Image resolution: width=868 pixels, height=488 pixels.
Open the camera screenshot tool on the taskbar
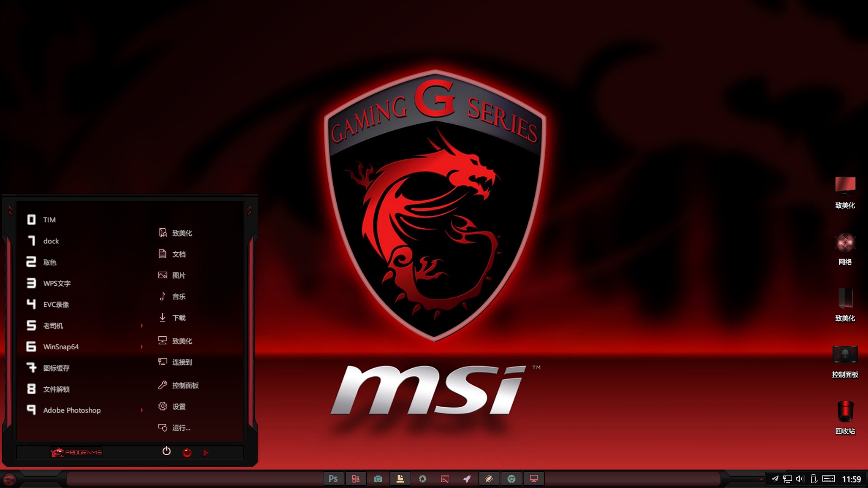(x=378, y=479)
